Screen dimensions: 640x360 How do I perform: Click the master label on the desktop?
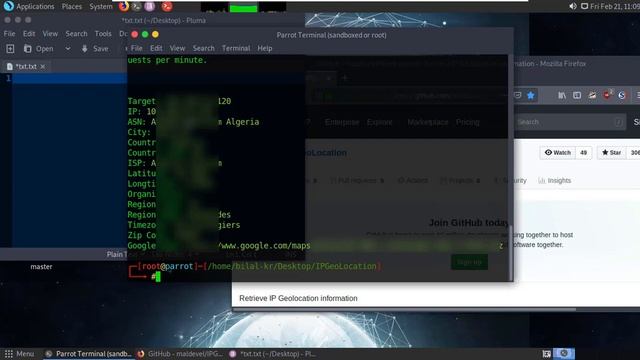click(41, 267)
